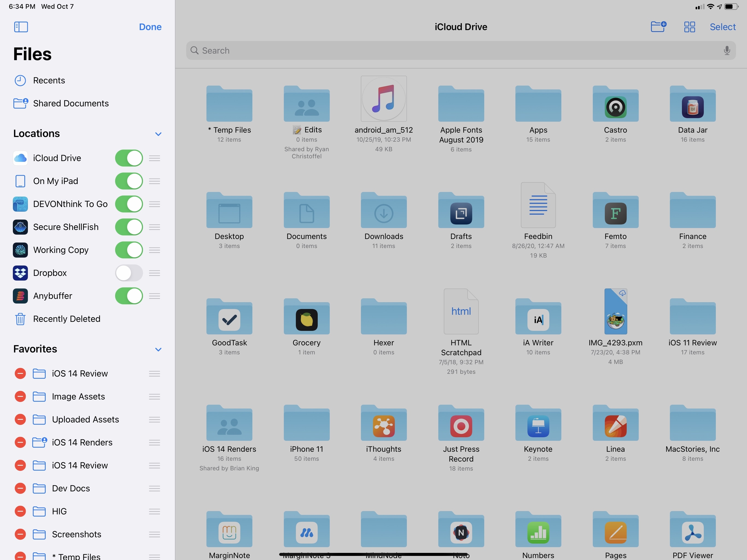The width and height of the screenshot is (747, 560).
Task: Tap the microphone dictation icon in search
Action: (727, 51)
